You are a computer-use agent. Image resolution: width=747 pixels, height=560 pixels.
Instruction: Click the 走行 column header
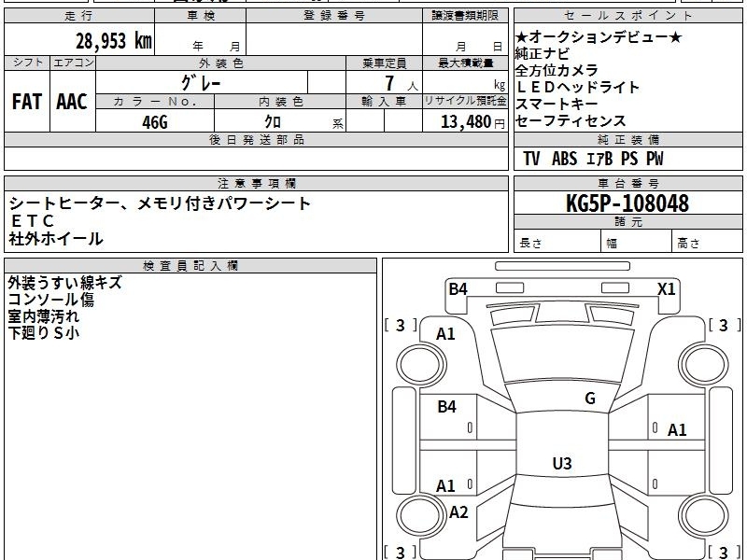(x=79, y=16)
